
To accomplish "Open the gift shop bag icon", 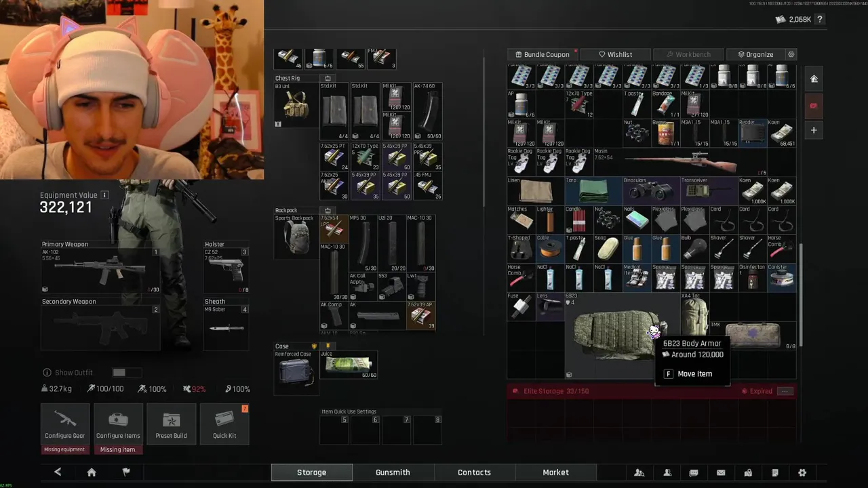I will pos(748,472).
